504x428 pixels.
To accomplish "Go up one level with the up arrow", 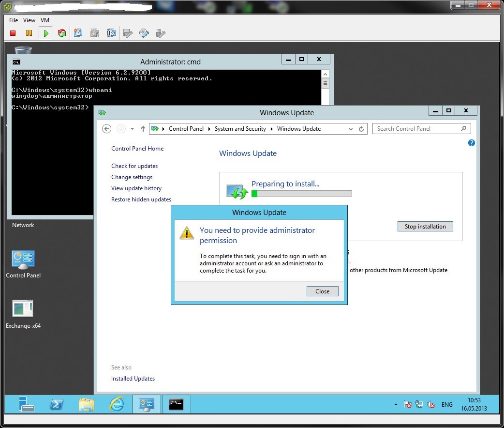I will click(143, 129).
